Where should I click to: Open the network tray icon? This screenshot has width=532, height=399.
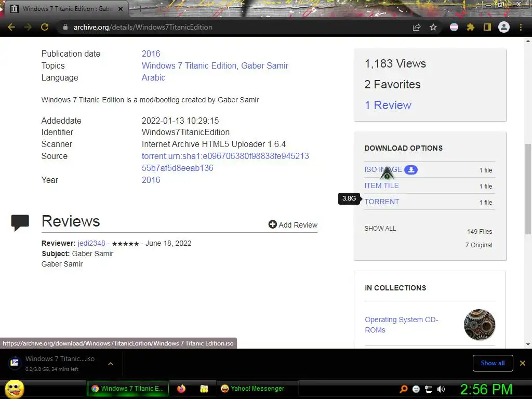(429, 389)
